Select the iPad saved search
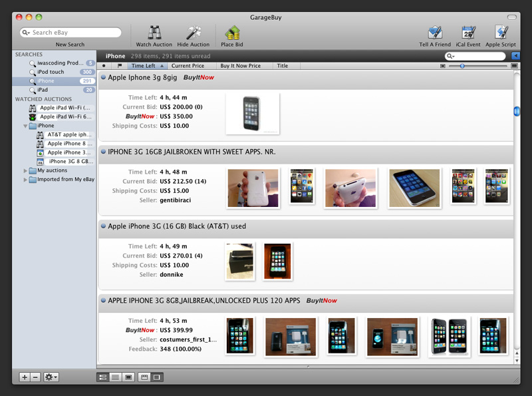This screenshot has height=396, width=532. (x=55, y=90)
